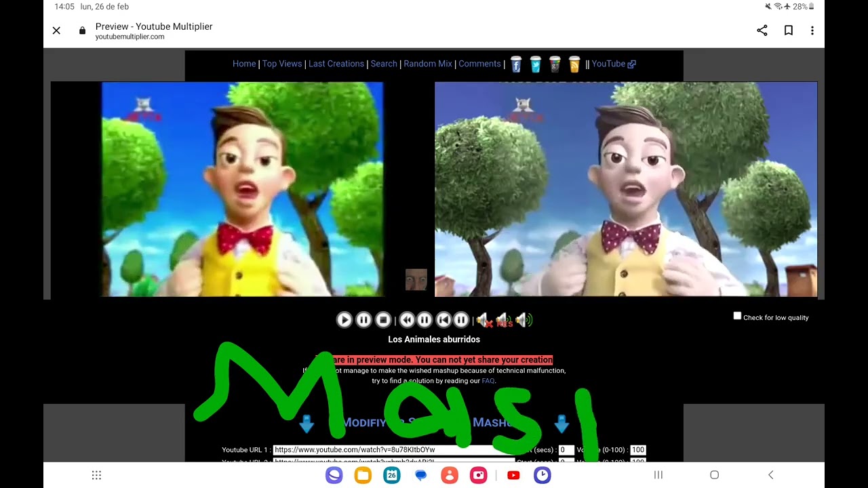Share via Twitter cup icon
This screenshot has width=868, height=488.
pyautogui.click(x=536, y=64)
